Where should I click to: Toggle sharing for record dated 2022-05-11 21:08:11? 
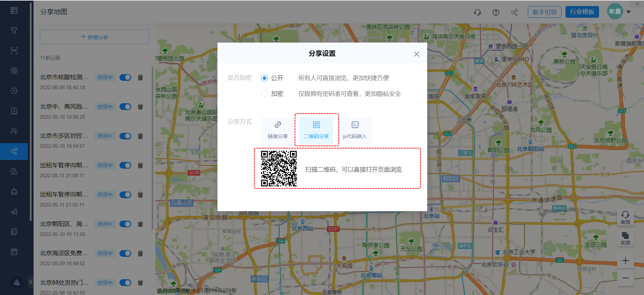click(125, 166)
